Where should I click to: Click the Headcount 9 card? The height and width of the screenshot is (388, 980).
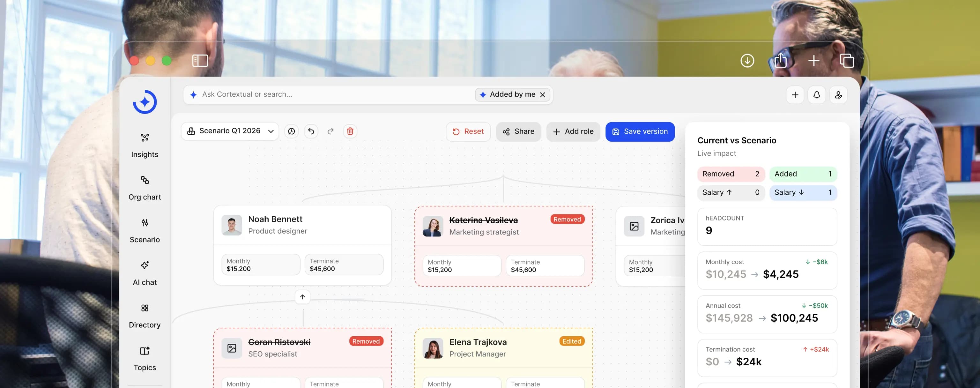tap(767, 227)
